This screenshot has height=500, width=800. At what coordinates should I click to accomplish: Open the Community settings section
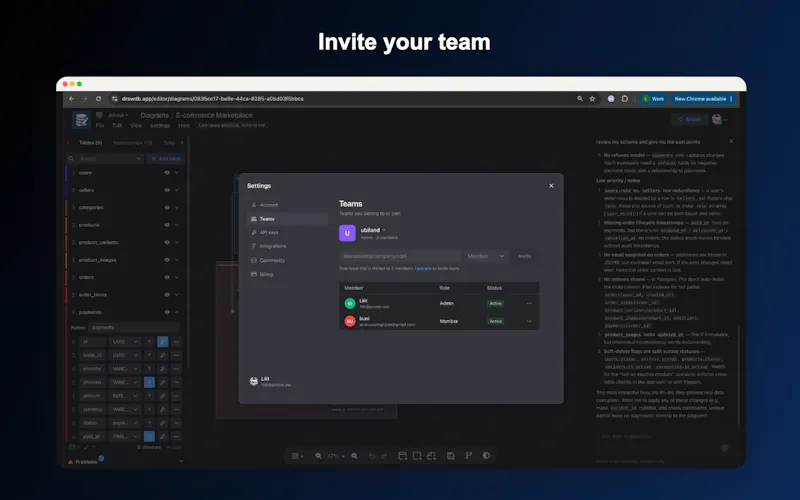coord(287,260)
